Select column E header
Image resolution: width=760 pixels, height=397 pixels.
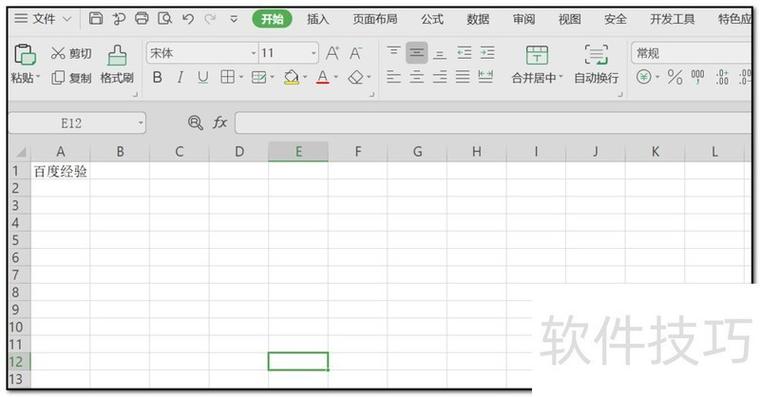(298, 151)
